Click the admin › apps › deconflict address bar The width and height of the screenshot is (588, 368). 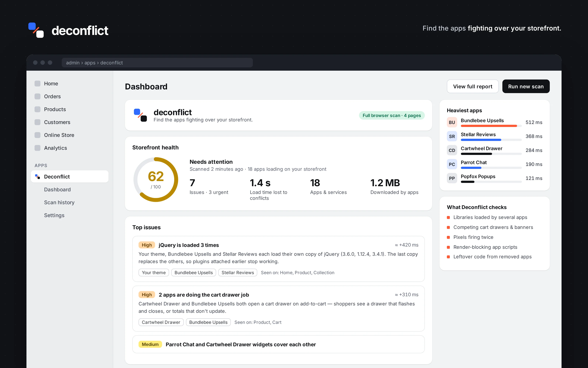tap(157, 63)
